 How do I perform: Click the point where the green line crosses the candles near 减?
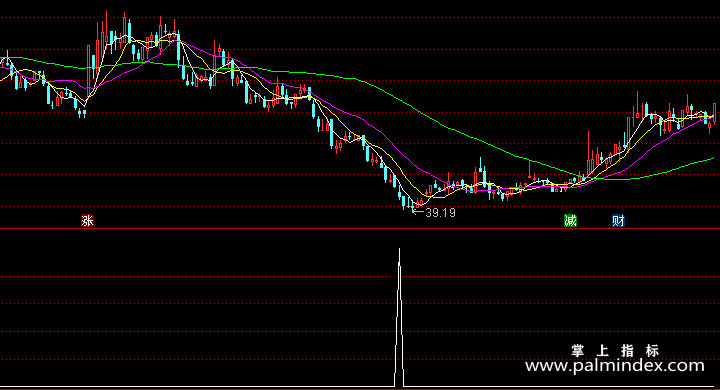(x=579, y=176)
